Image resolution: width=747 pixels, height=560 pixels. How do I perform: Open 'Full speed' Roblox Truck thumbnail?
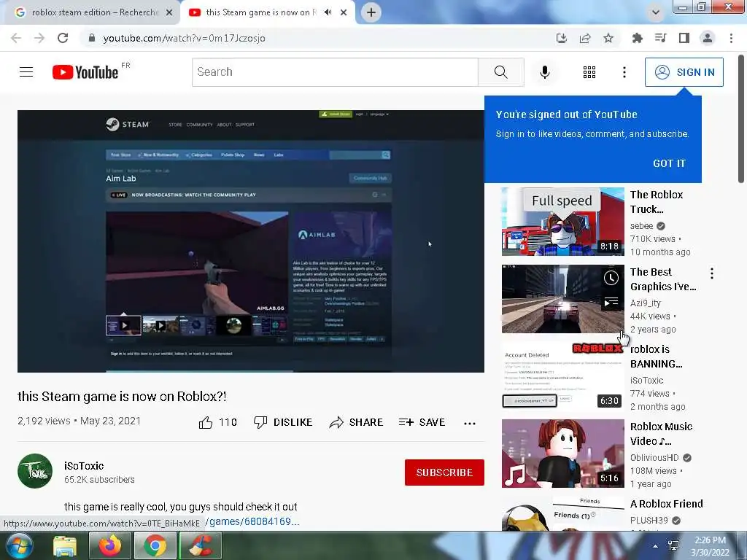(x=562, y=222)
